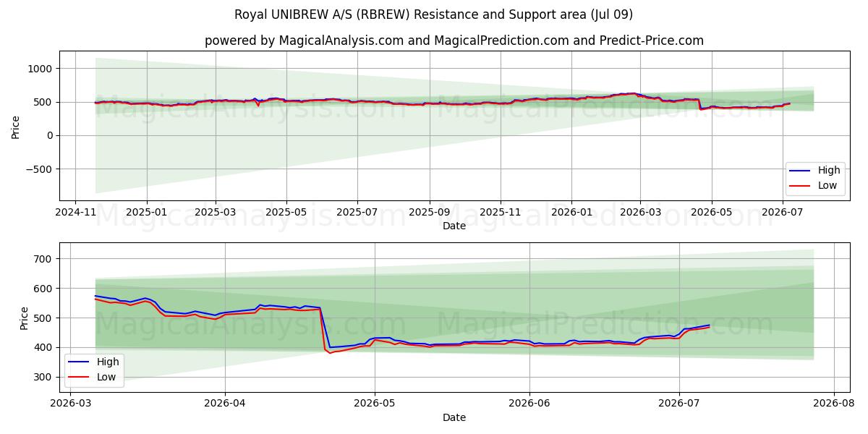This screenshot has width=868, height=434.
Task: Click the top chart x-axis label '2026-05'
Action: (x=711, y=213)
